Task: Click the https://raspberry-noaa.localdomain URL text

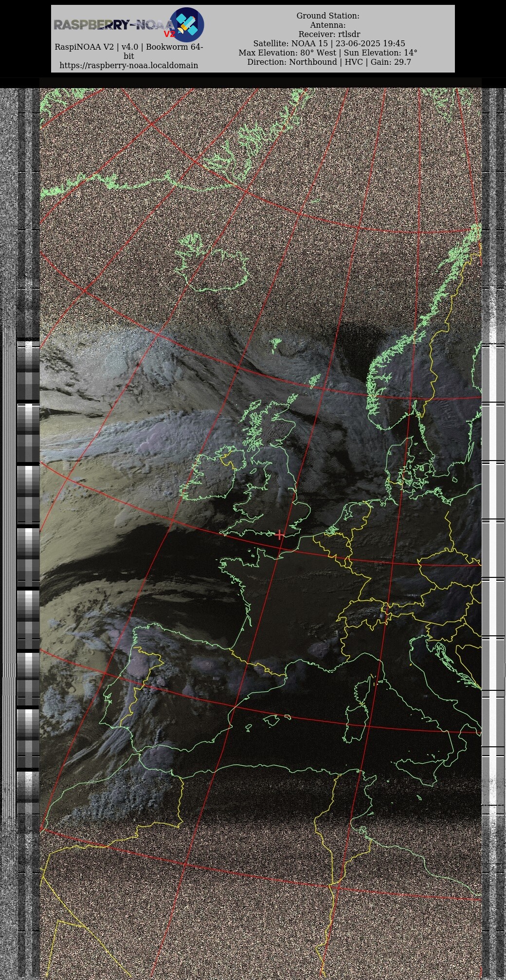Action: [129, 65]
